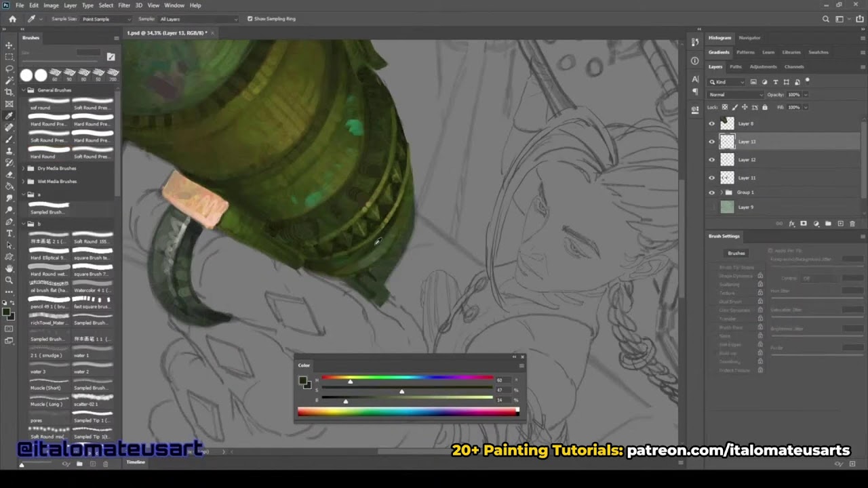The image size is (868, 488).
Task: Select the Lasso tool
Action: 9,68
